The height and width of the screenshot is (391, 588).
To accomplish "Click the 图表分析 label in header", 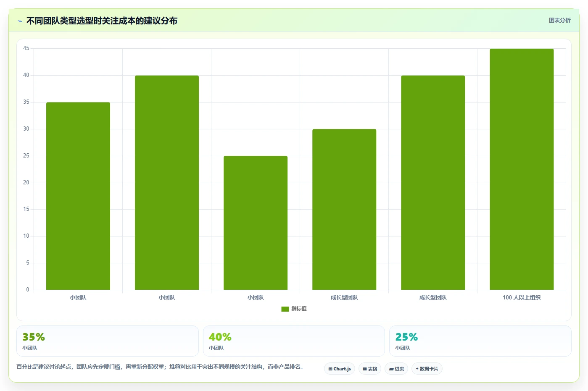I will click(x=559, y=20).
